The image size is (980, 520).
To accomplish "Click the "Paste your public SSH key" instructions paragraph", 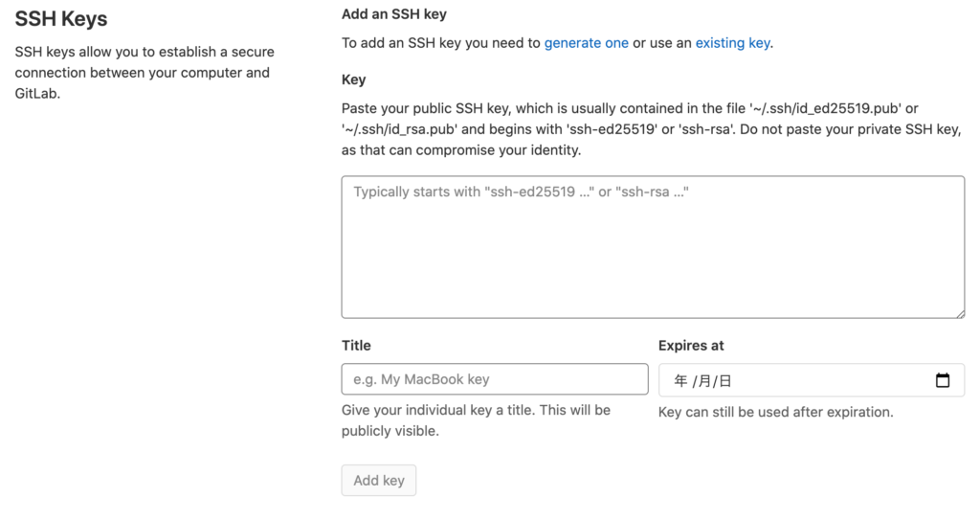I will click(651, 129).
